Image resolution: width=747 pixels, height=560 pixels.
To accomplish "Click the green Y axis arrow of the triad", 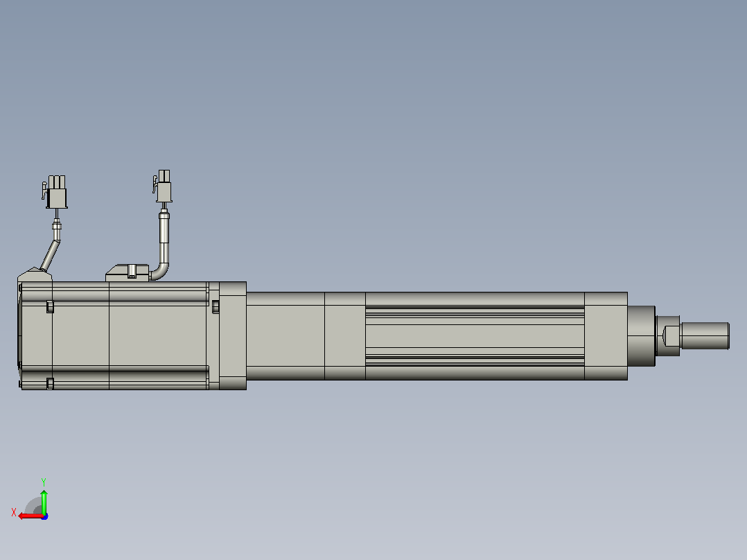I will coord(44,501).
